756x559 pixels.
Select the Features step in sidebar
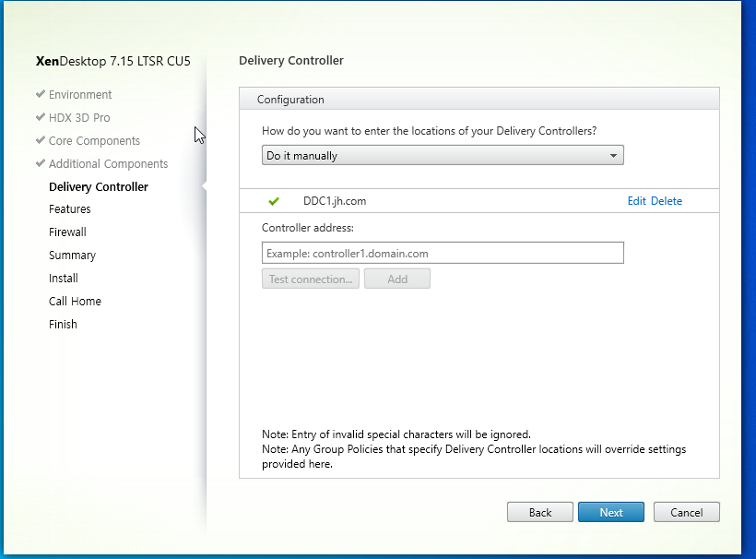(70, 208)
